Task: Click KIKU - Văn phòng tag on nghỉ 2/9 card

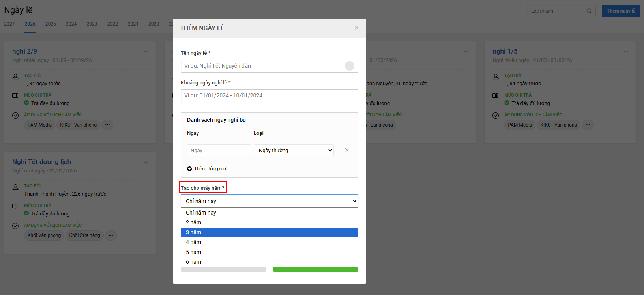Action: pyautogui.click(x=79, y=125)
